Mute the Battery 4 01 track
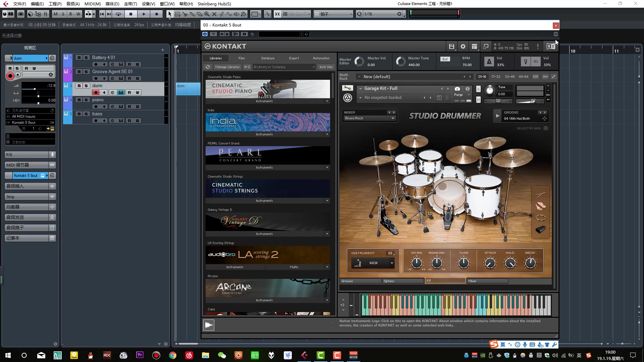This screenshot has width=644, height=362. (x=79, y=58)
